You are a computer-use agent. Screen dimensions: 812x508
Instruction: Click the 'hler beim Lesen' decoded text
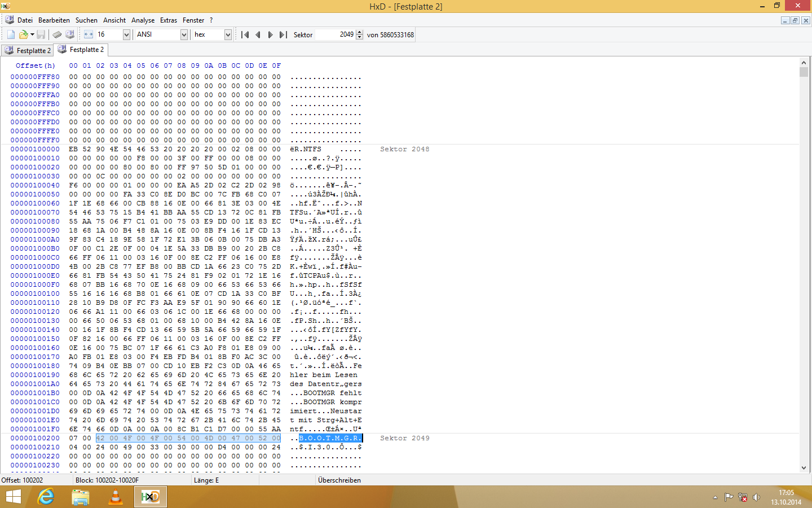tap(324, 375)
